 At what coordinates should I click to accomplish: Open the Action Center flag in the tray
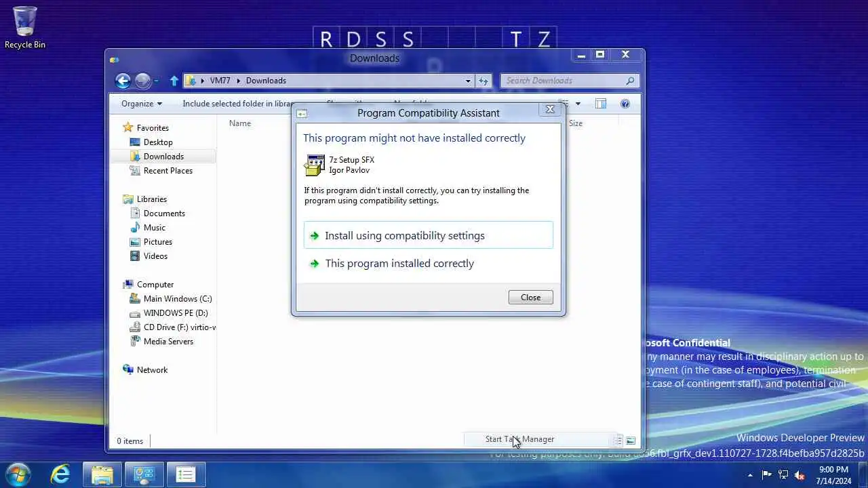(x=767, y=474)
